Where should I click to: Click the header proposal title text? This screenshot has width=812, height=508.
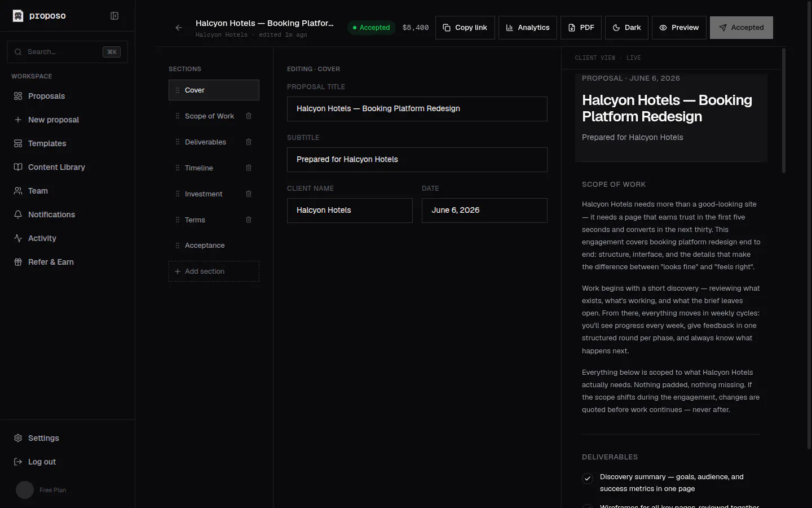click(264, 23)
